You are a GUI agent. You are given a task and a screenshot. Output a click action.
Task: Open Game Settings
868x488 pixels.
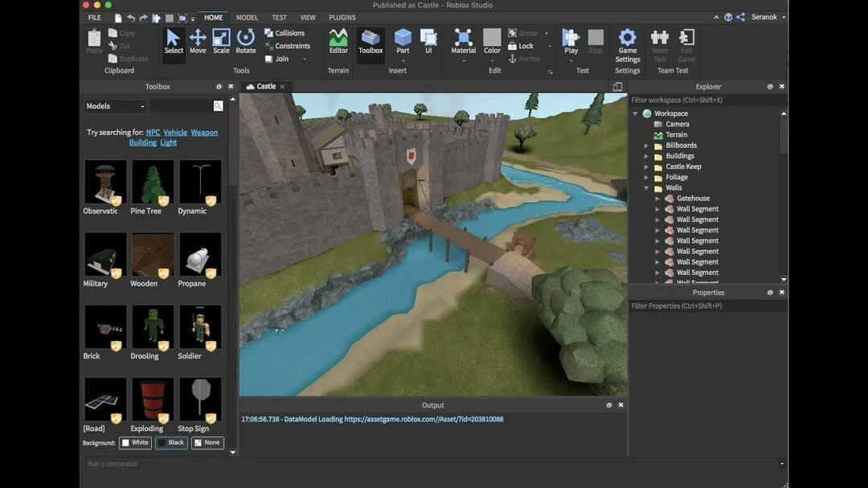pos(627,46)
